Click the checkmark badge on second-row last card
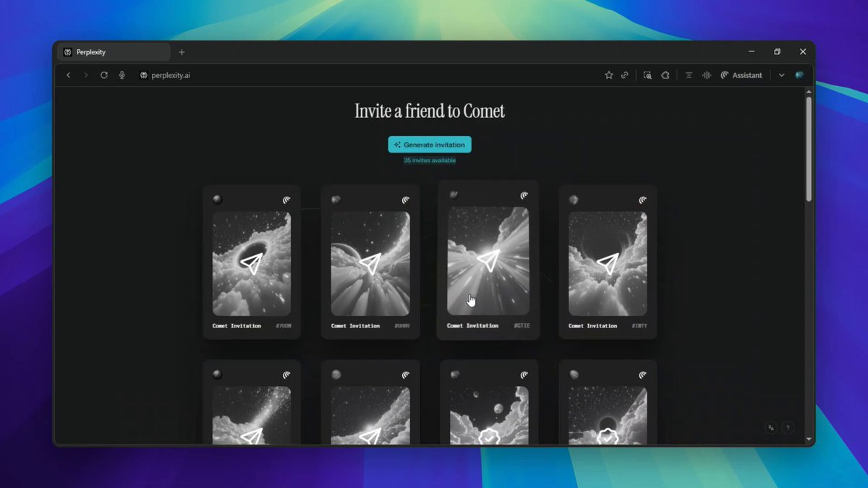The width and height of the screenshot is (868, 488). pyautogui.click(x=608, y=437)
